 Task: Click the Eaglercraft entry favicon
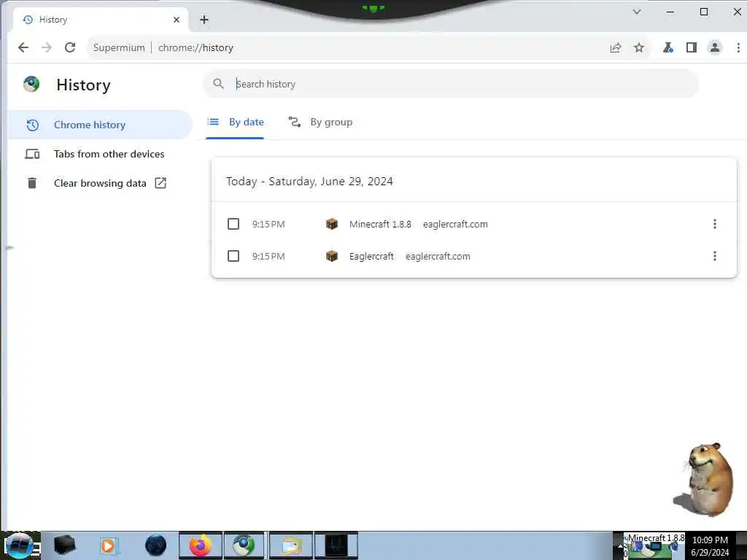coord(332,256)
